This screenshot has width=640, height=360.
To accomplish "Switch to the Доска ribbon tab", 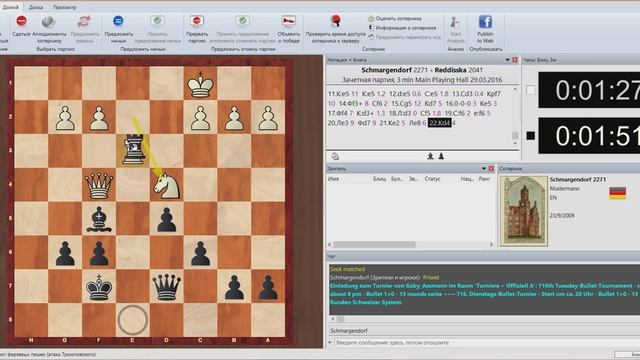I will coord(36,7).
